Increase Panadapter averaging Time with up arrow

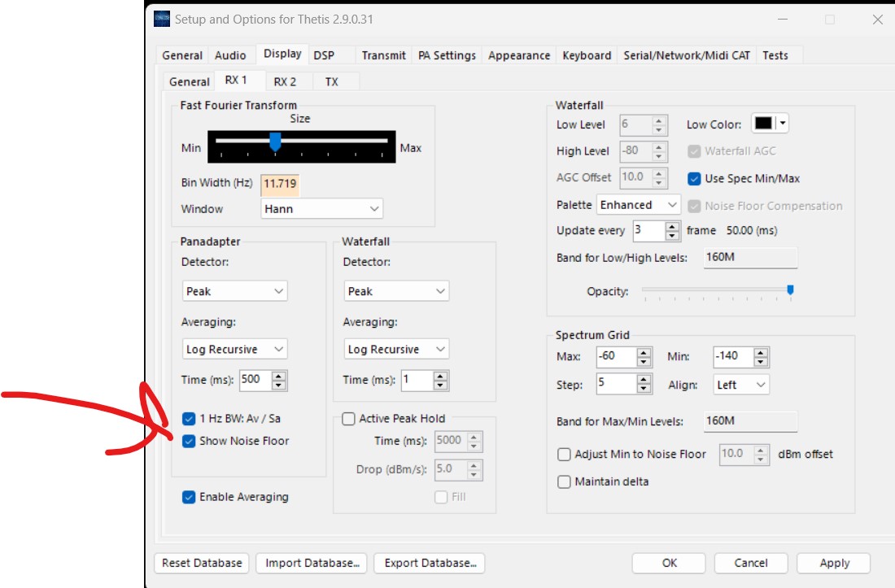click(279, 376)
